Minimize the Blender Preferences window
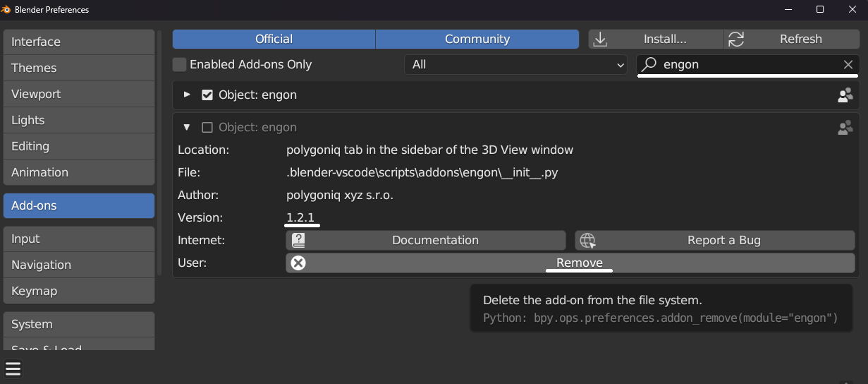 coord(788,10)
